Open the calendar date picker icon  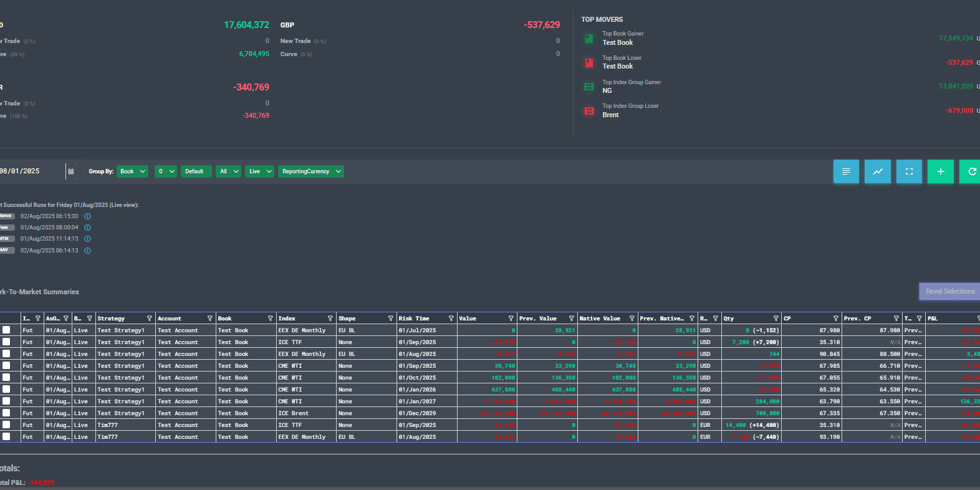pyautogui.click(x=71, y=171)
